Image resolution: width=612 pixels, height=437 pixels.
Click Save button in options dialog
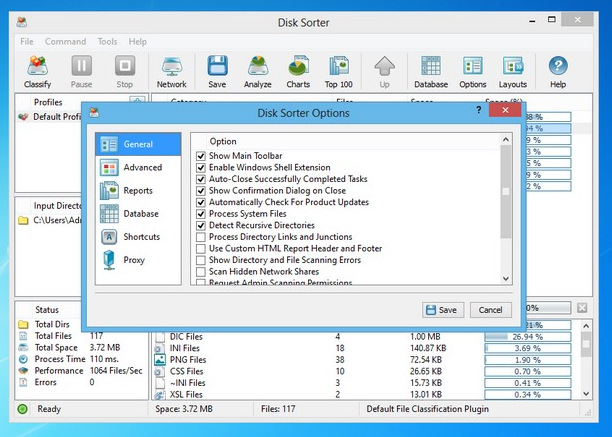(443, 310)
